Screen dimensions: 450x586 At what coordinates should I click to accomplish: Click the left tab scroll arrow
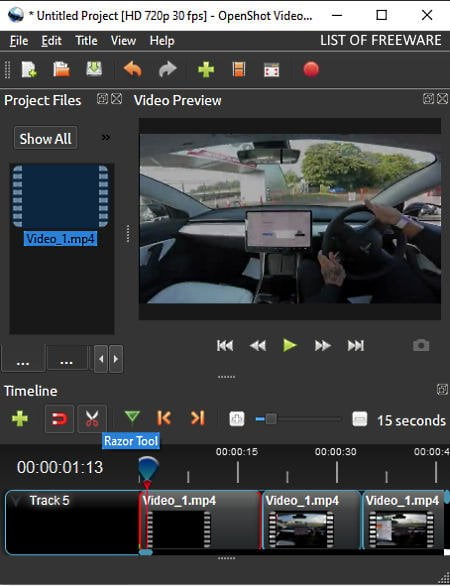[x=101, y=359]
